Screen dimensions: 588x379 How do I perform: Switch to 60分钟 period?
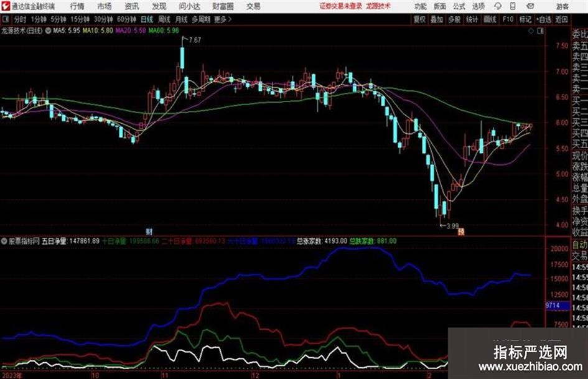126,19
